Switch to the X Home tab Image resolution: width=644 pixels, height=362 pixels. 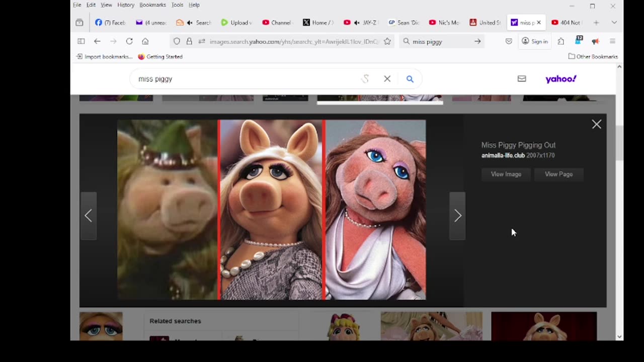[x=318, y=23]
